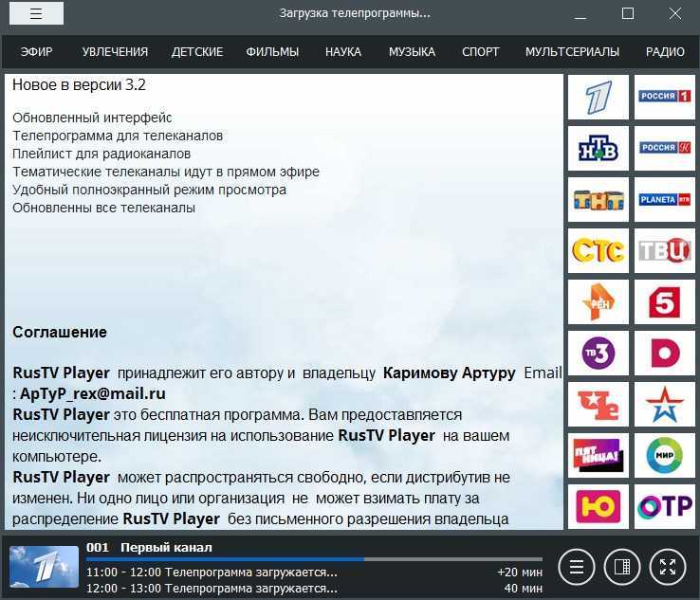Open the ДЕТСКИЕ category tab
The image size is (700, 600).
197,52
